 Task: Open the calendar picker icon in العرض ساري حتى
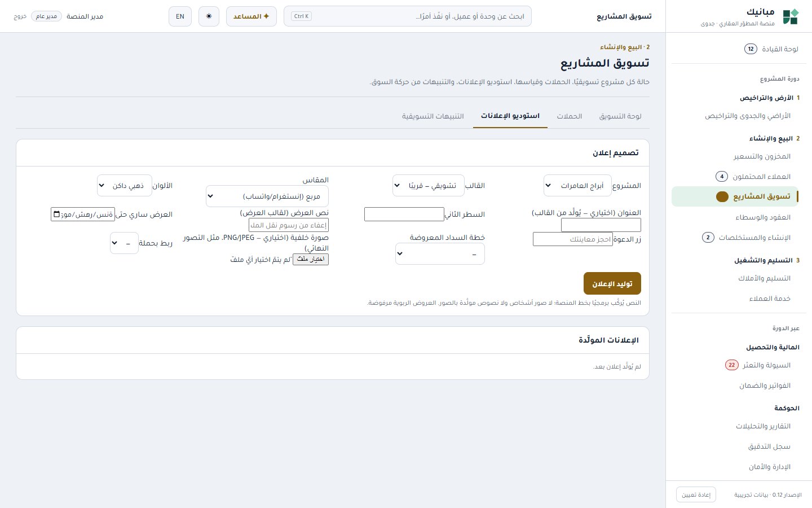(56, 214)
